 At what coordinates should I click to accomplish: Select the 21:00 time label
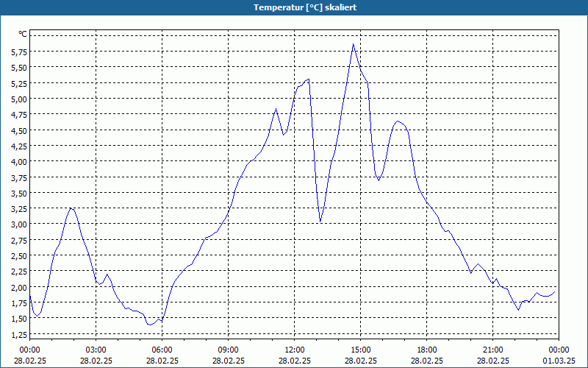click(x=492, y=350)
